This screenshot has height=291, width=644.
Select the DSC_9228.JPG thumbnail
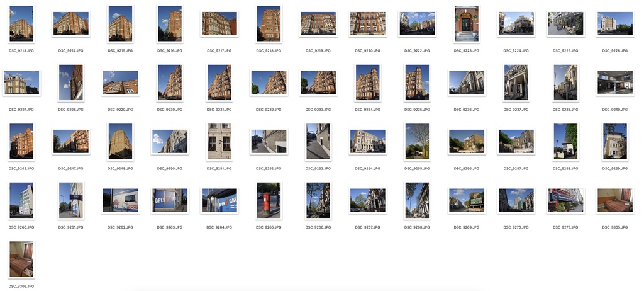[70, 83]
